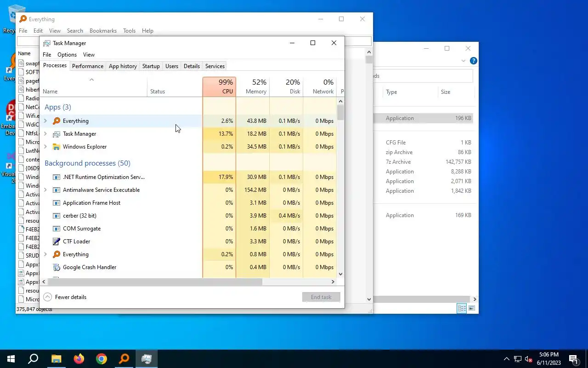This screenshot has height=368, width=588.
Task: Click the muted volume tray icon
Action: pos(529,359)
